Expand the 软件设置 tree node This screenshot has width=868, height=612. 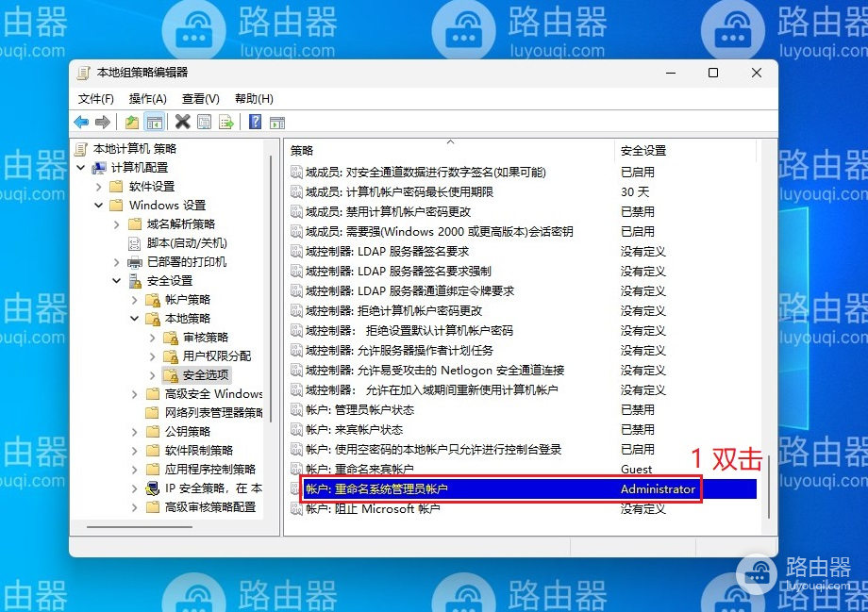click(99, 187)
